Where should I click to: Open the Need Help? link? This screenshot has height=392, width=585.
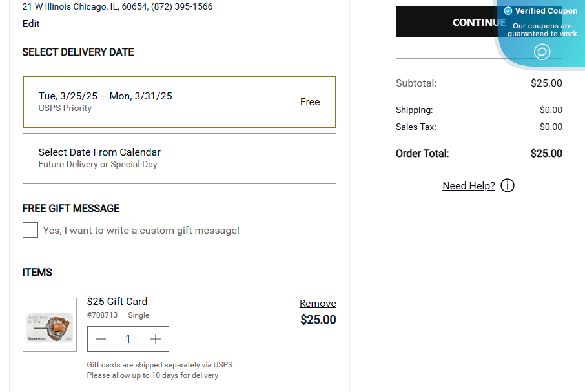(468, 185)
